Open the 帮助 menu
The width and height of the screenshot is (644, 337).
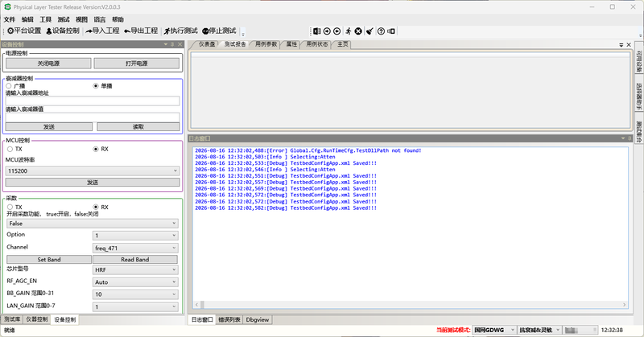pos(118,19)
